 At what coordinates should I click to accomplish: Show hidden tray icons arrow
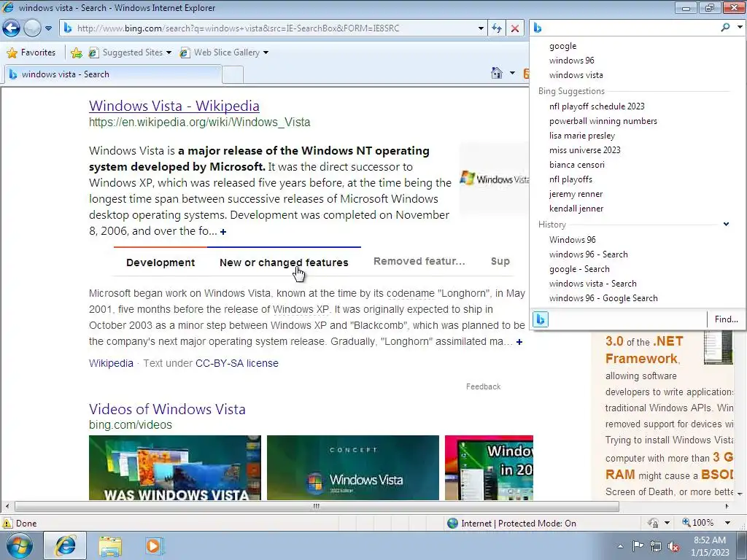pos(620,546)
